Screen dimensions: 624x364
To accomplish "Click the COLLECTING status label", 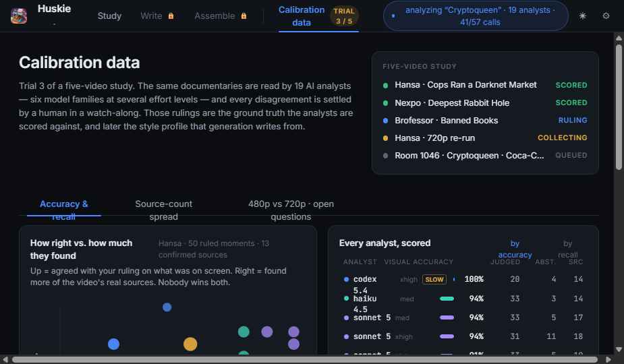I will [562, 138].
